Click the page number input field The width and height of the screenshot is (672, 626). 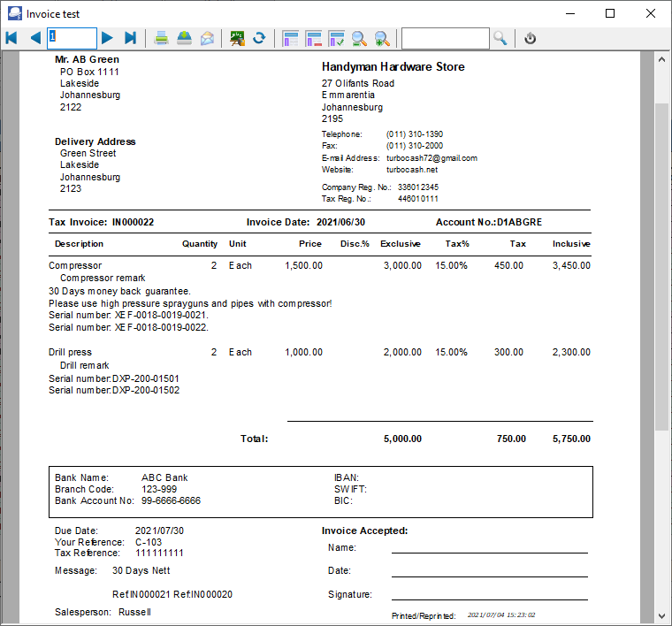pyautogui.click(x=72, y=38)
